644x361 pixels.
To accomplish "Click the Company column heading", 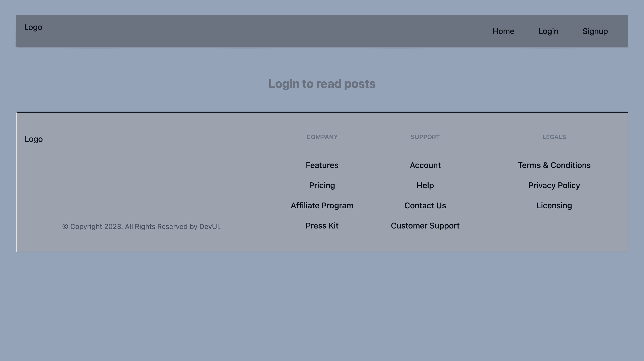I will tap(322, 137).
